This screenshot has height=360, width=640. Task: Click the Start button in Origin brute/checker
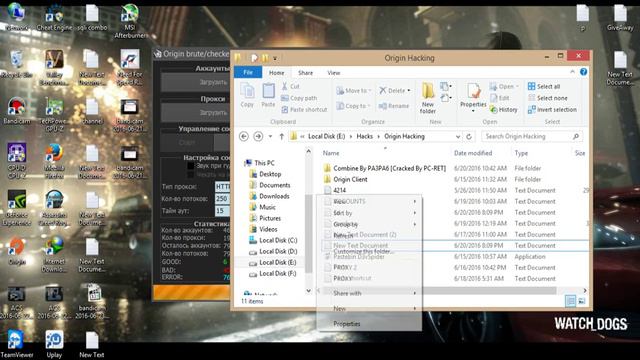tap(187, 142)
